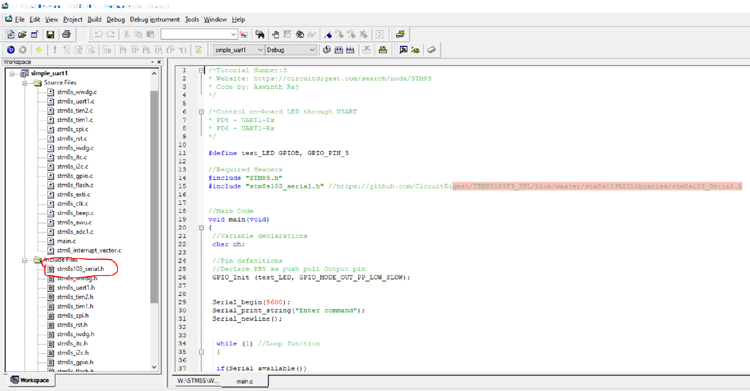Select the Workspace tab below the tree
750x391 pixels.
31,380
